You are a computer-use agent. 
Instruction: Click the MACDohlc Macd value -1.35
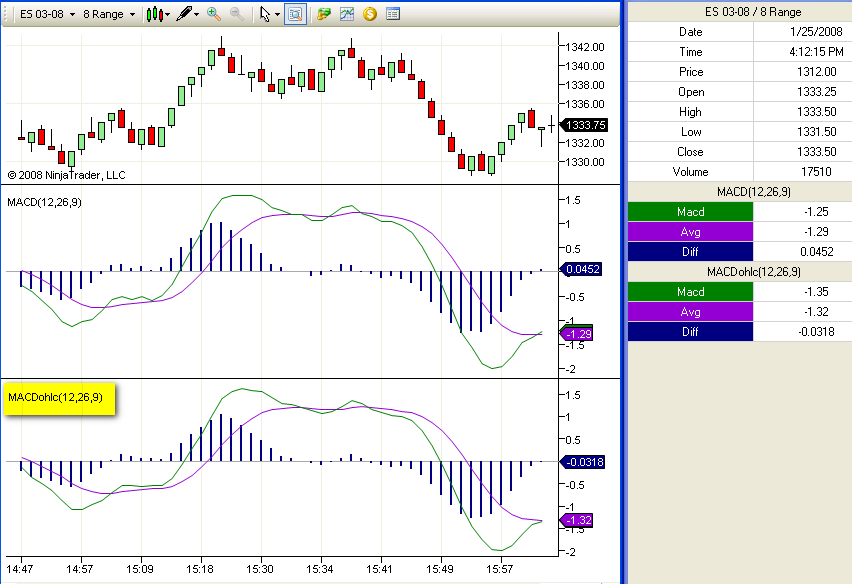[x=816, y=292]
